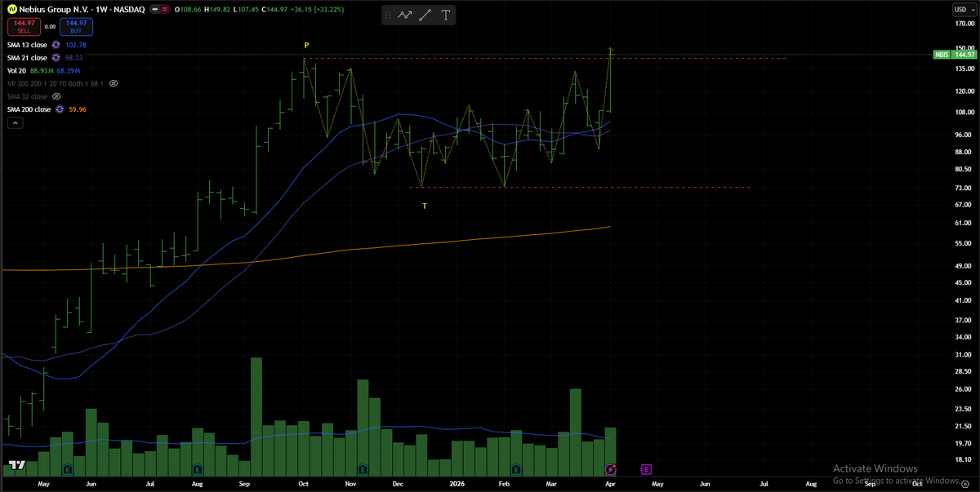Click the purple icon next to SMA 13 close

(x=56, y=45)
